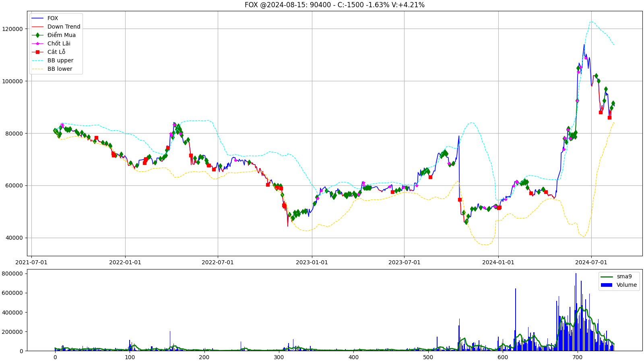
Task: Click the 2024-01-01 date axis label
Action: click(x=498, y=262)
